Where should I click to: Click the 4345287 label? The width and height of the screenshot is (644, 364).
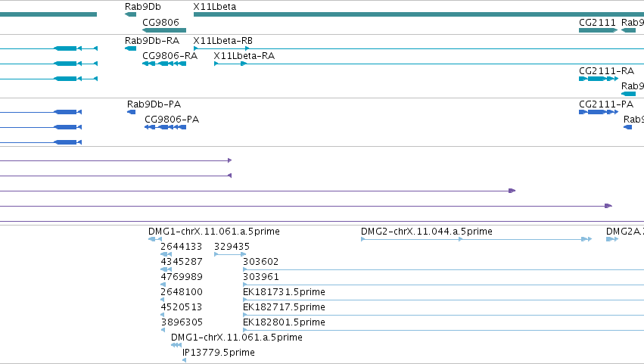181,262
